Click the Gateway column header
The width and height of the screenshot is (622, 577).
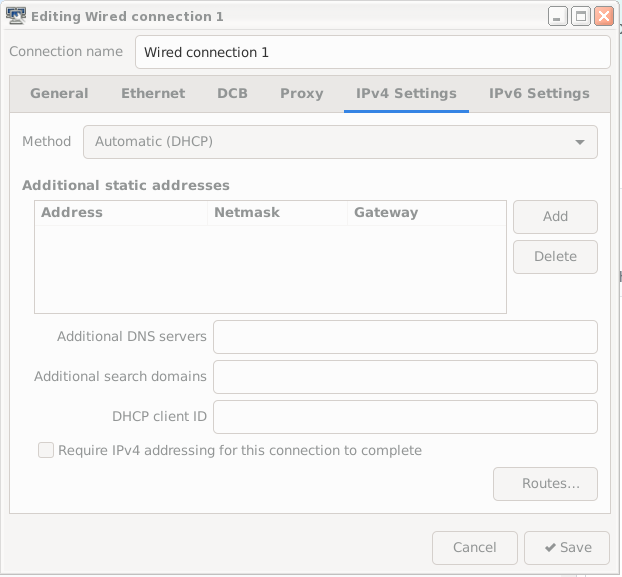(x=427, y=213)
